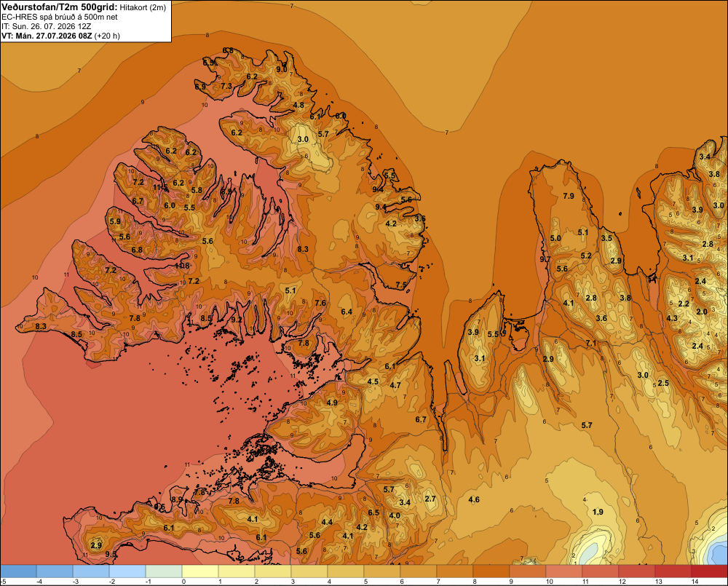Screen dimensions: 728x586
Task: Click the 1.9 temperature label
Action: tap(598, 512)
